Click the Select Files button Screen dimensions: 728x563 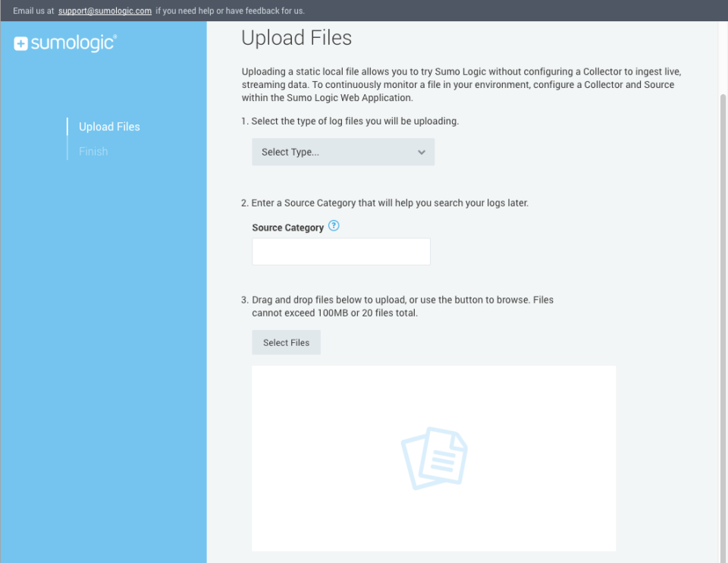(286, 342)
